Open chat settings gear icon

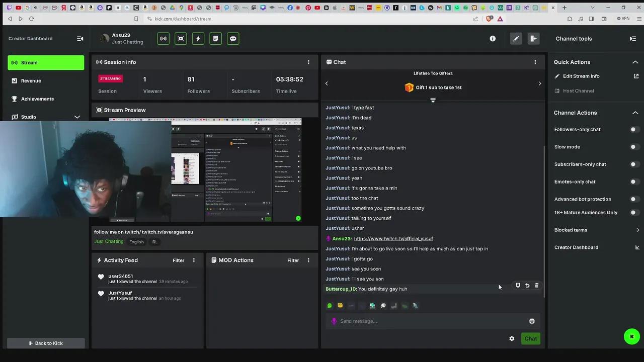(x=512, y=338)
